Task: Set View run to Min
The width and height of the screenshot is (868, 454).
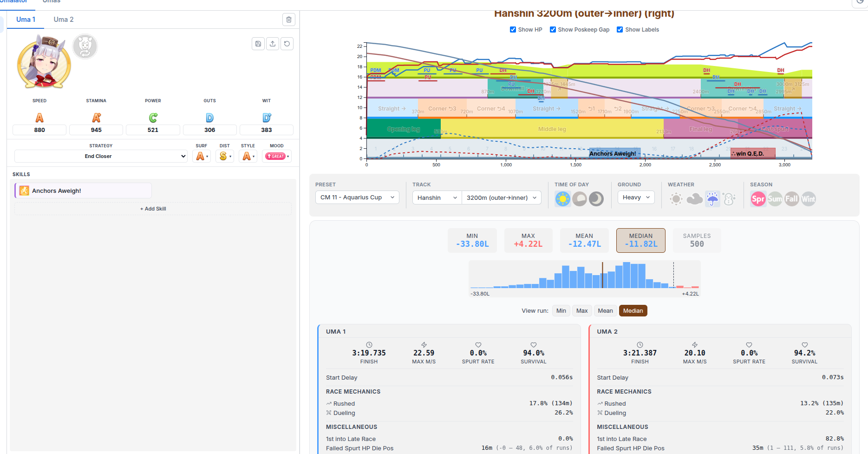Action: click(561, 311)
